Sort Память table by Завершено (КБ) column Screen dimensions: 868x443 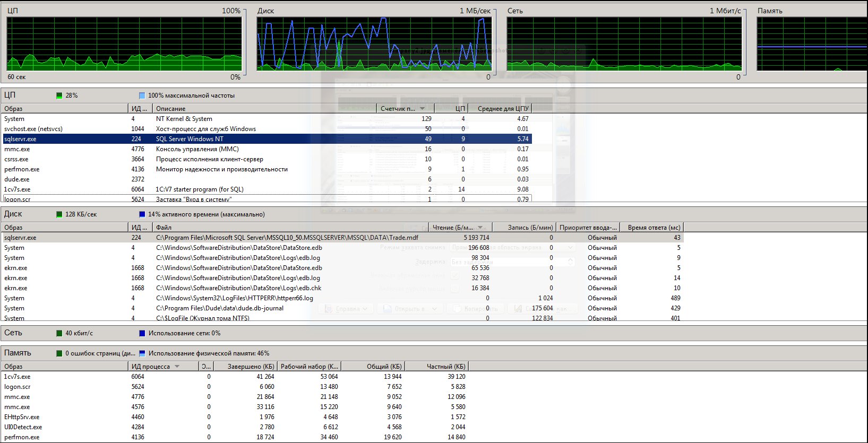click(x=245, y=367)
